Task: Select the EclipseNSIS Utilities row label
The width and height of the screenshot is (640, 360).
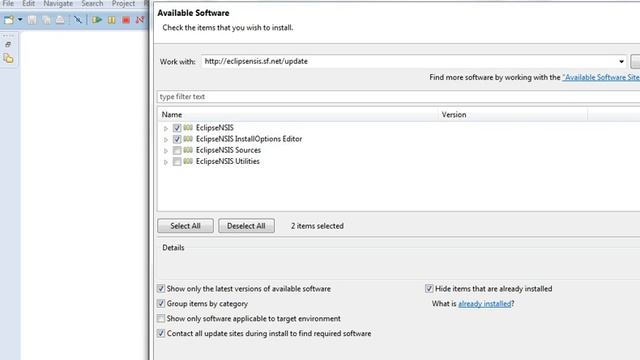Action: pos(228,161)
